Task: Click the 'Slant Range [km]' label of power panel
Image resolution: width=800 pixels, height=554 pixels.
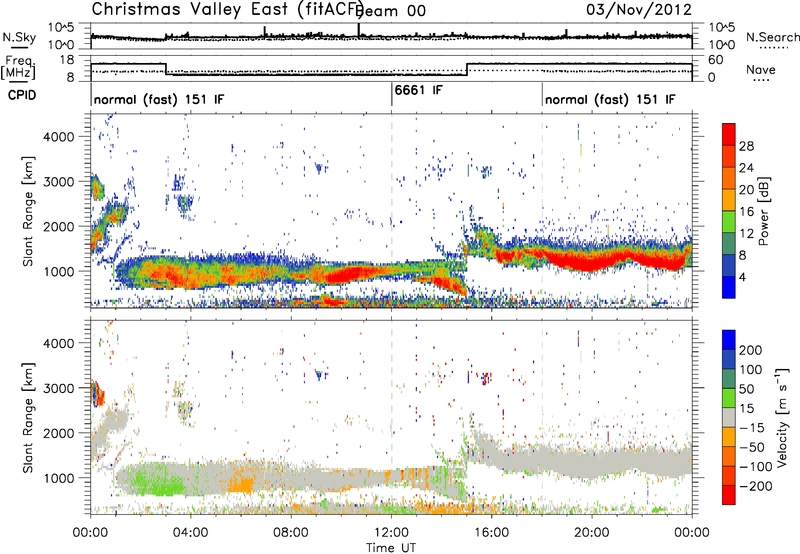Action: point(28,211)
